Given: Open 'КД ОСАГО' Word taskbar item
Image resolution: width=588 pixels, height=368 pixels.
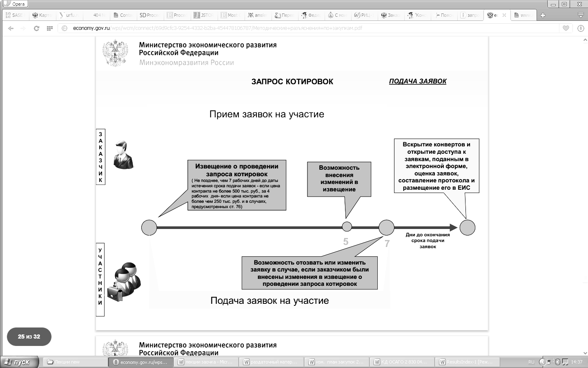Looking at the screenshot, I should pyautogui.click(x=401, y=362).
